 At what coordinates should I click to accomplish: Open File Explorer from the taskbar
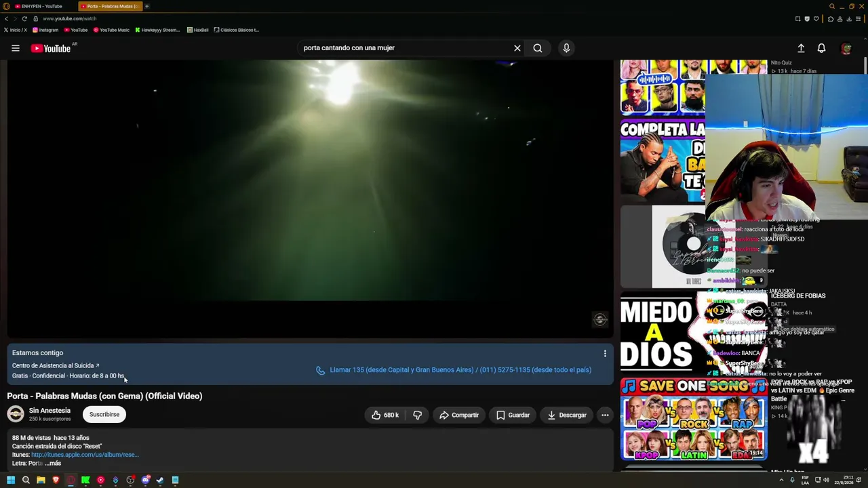coord(41,480)
